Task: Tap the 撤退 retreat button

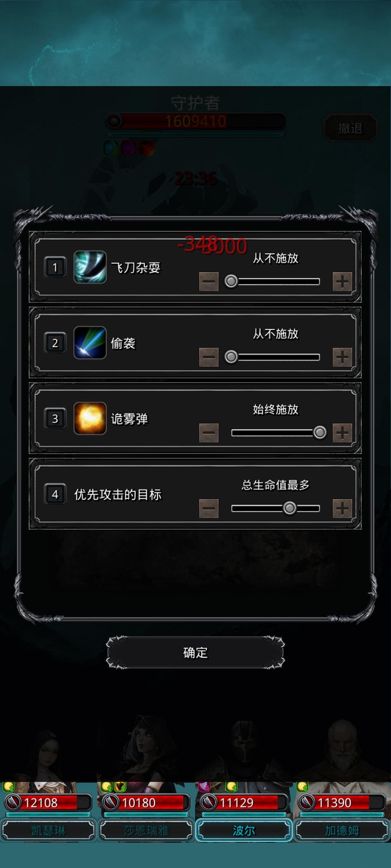Action: [350, 128]
